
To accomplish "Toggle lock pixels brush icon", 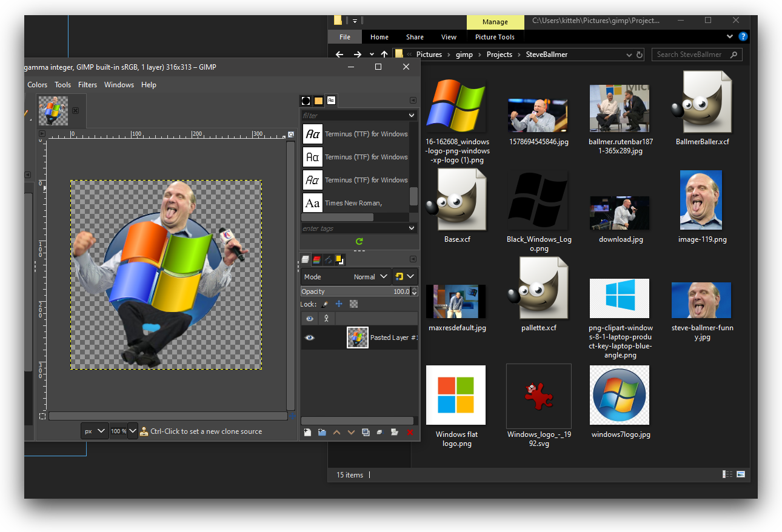I will 324,304.
